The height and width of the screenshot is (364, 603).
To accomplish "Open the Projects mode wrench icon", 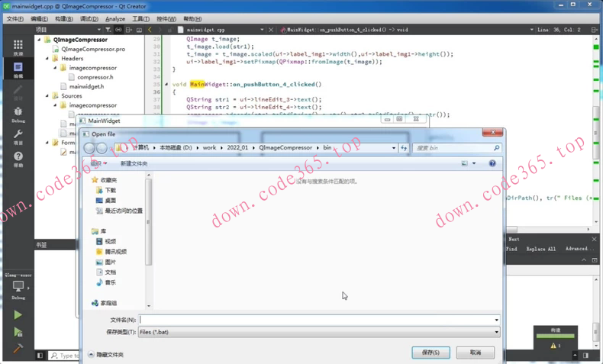I will (x=18, y=137).
